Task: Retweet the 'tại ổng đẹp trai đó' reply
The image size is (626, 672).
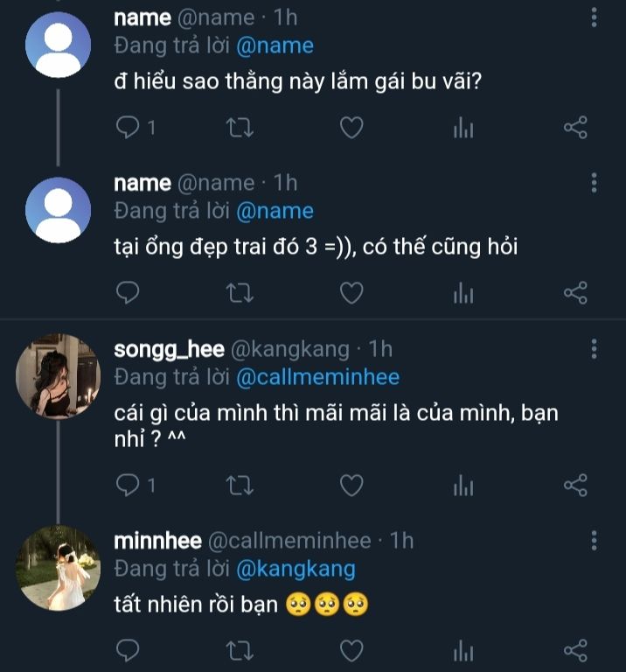Action: coord(240,293)
